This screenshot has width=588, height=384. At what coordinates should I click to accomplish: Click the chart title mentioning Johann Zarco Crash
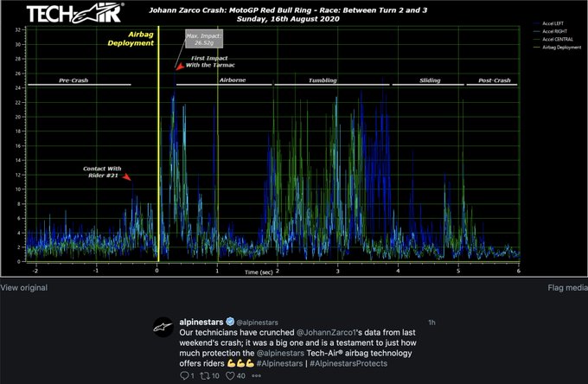[288, 10]
